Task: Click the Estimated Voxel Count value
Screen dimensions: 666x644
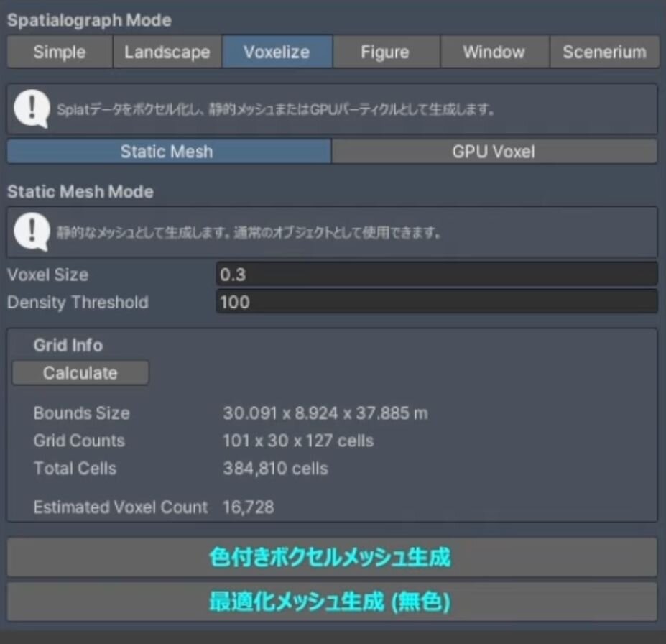Action: click(x=249, y=507)
